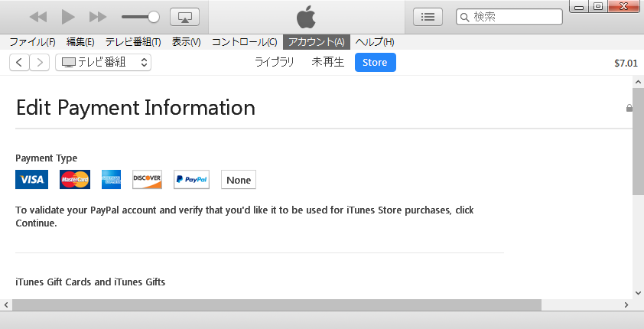The height and width of the screenshot is (329, 644).
Task: Open the AirPlay output icon
Action: click(x=184, y=17)
